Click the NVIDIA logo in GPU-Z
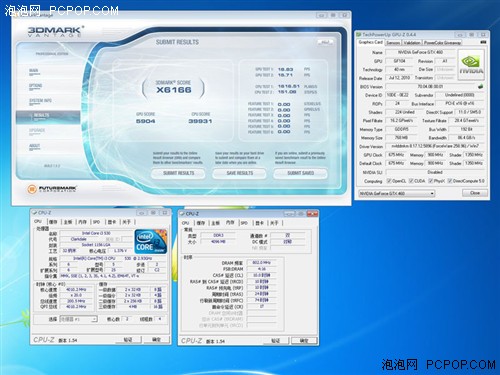500x375 pixels. (x=471, y=65)
